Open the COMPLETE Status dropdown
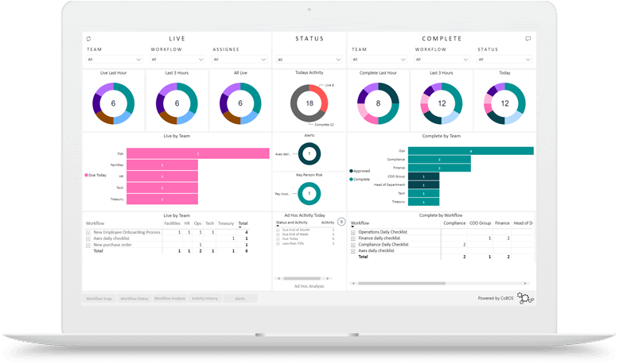 504,59
